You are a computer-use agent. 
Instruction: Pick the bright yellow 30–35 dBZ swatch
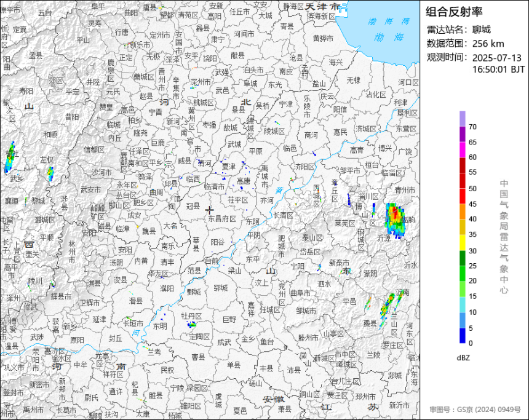pyautogui.click(x=462, y=242)
